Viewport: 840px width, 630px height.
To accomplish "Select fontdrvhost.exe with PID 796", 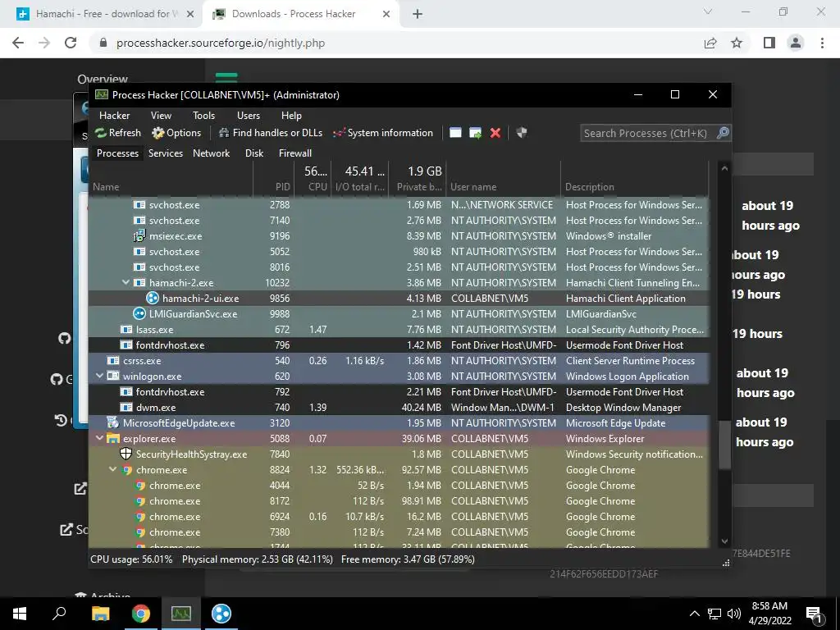I will pos(399,345).
